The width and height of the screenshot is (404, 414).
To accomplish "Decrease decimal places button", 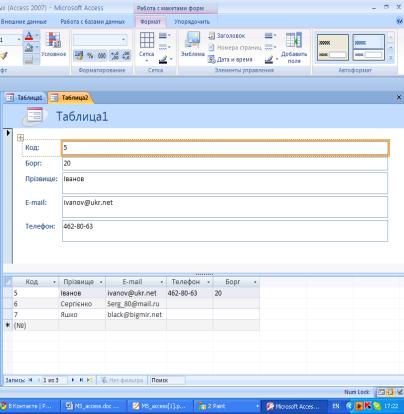I will click(x=126, y=56).
